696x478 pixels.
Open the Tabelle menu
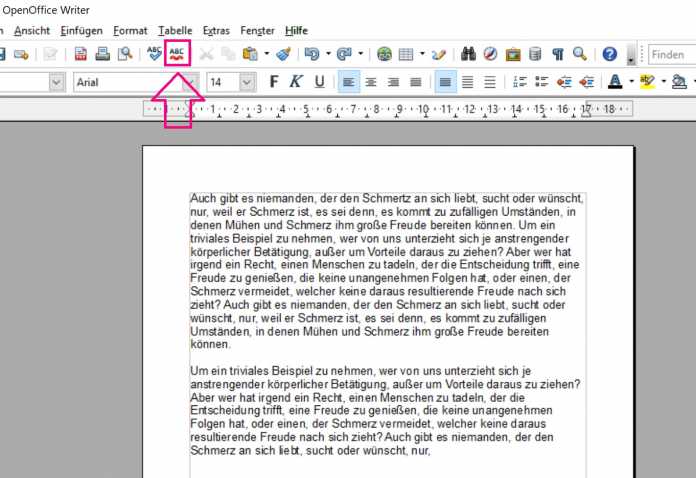tap(175, 31)
